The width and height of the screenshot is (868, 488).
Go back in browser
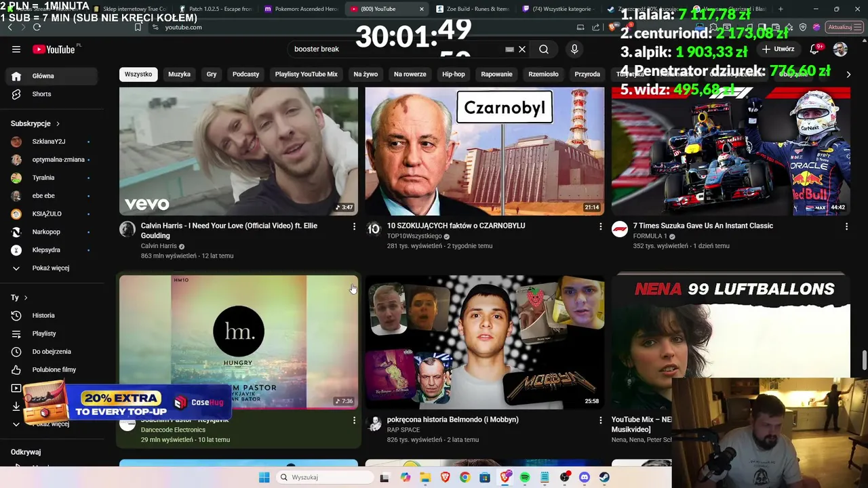click(x=9, y=27)
